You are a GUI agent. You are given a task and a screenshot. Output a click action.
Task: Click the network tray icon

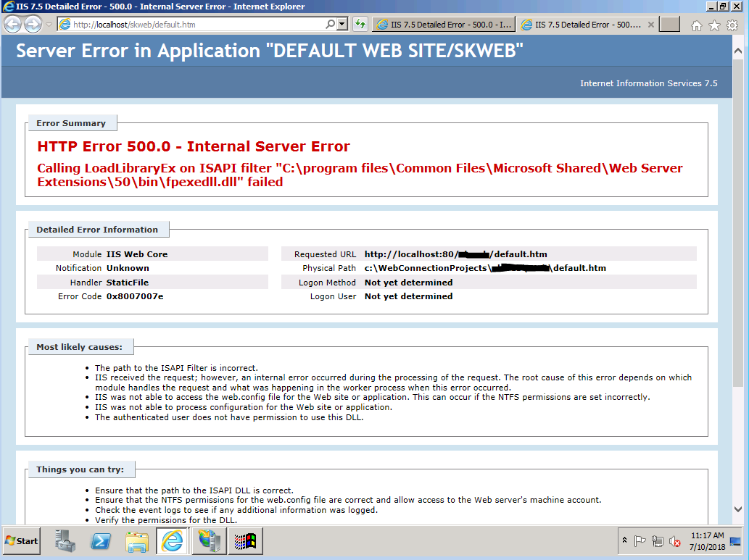pyautogui.click(x=658, y=541)
